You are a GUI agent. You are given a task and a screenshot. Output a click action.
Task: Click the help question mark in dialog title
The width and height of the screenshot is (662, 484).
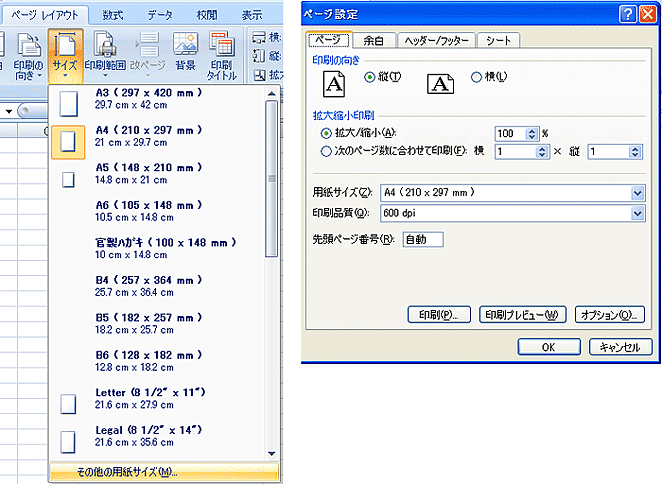[625, 14]
